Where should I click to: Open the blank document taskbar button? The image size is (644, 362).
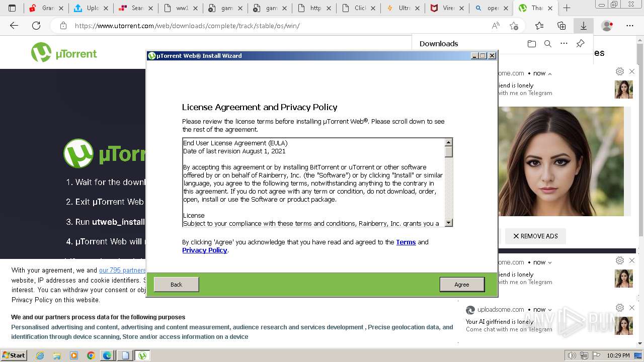pos(125,355)
